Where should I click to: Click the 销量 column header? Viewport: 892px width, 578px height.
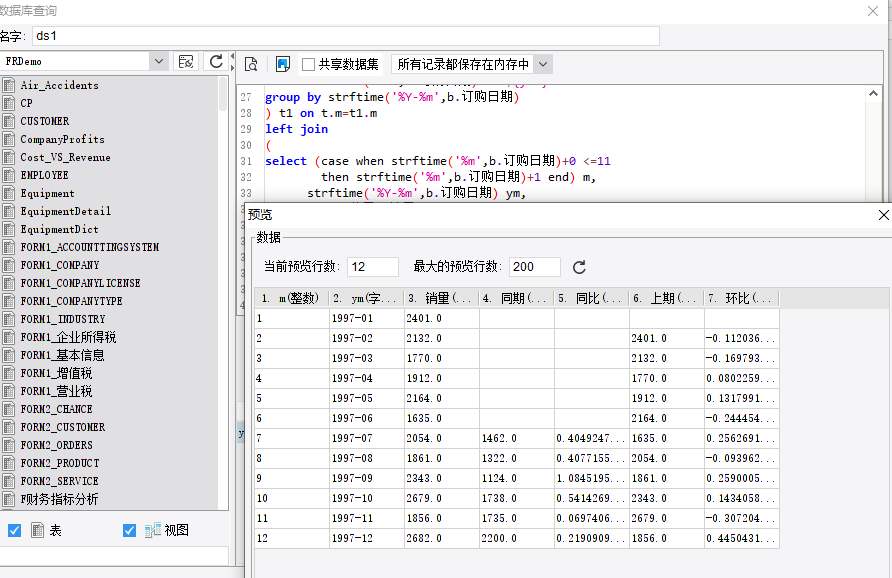[x=441, y=298]
